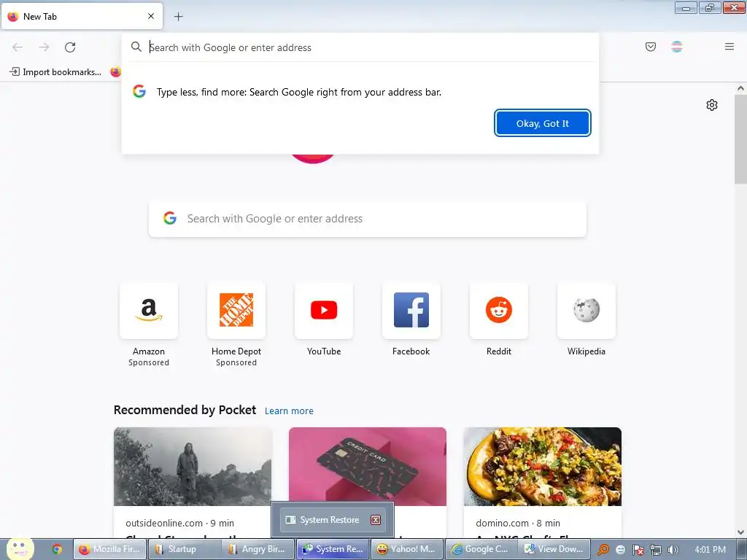Click the reload page icon
The width and height of the screenshot is (747, 560).
70,47
